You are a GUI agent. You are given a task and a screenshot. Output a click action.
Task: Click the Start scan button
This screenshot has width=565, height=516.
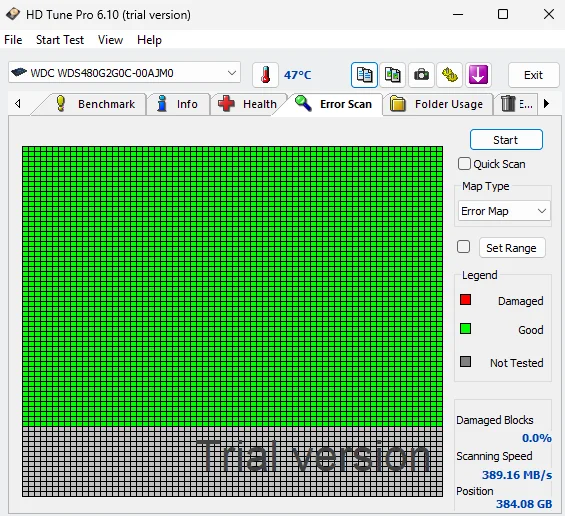506,140
